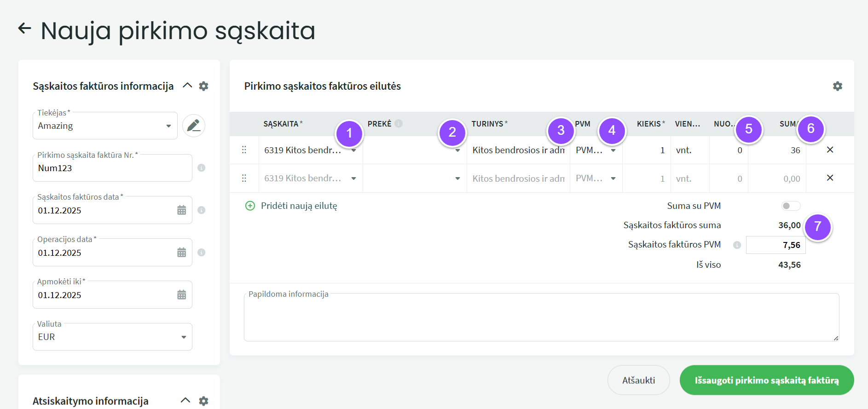The image size is (868, 409).
Task: Collapse the Atsiskaitymo informacija section
Action: click(x=185, y=400)
